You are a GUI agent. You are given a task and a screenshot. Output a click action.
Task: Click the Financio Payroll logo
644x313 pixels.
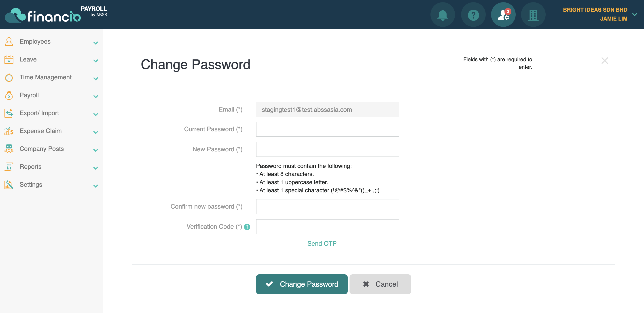(x=56, y=15)
